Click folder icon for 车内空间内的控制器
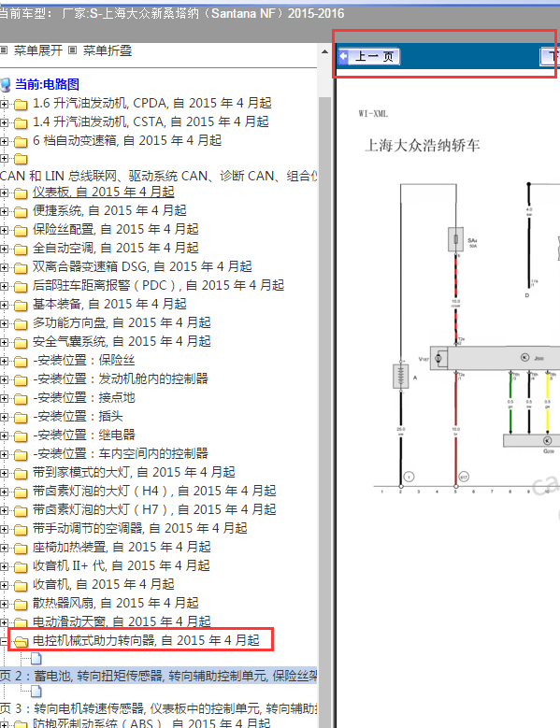The height and width of the screenshot is (728, 560). pos(21,454)
